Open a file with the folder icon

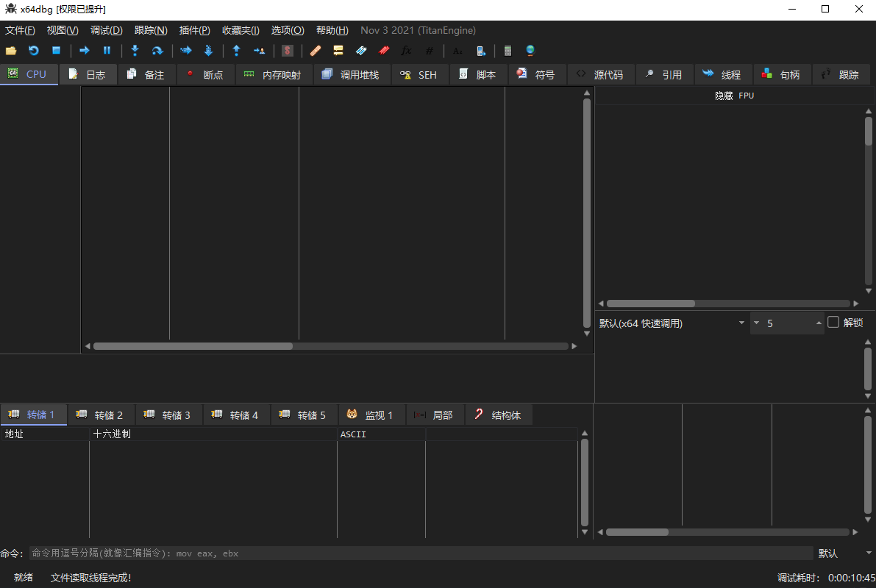click(11, 51)
